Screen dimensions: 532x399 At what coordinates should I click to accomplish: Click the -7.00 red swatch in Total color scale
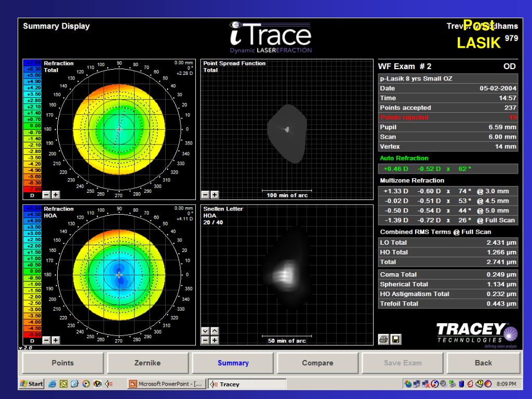click(32, 189)
